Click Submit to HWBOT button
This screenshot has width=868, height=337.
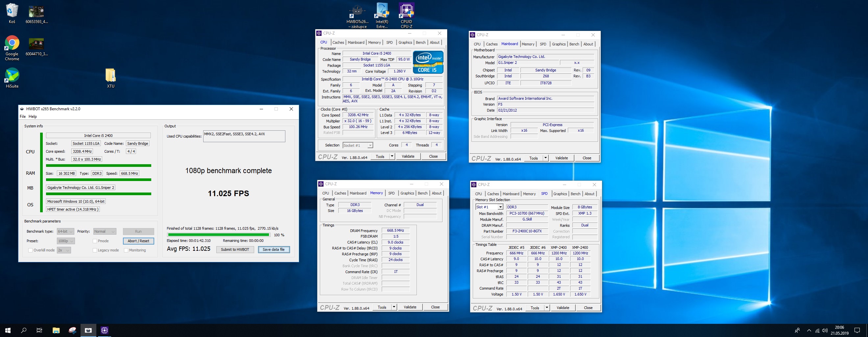click(x=235, y=250)
